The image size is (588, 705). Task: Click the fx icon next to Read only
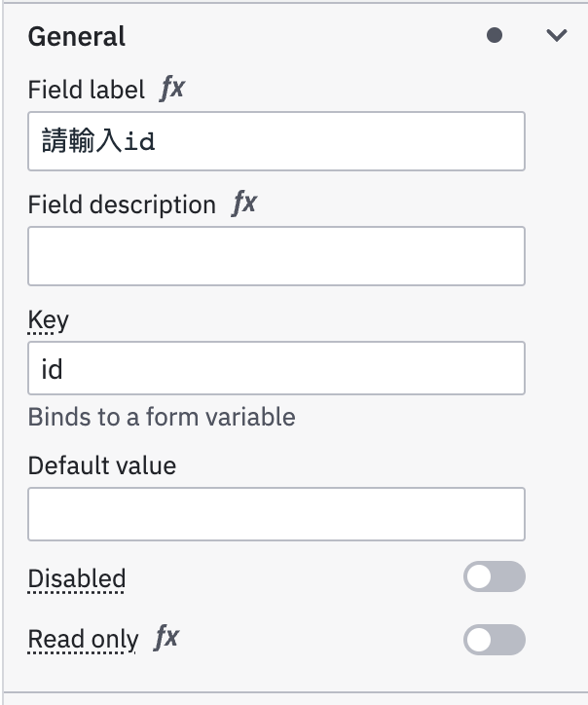tap(166, 639)
